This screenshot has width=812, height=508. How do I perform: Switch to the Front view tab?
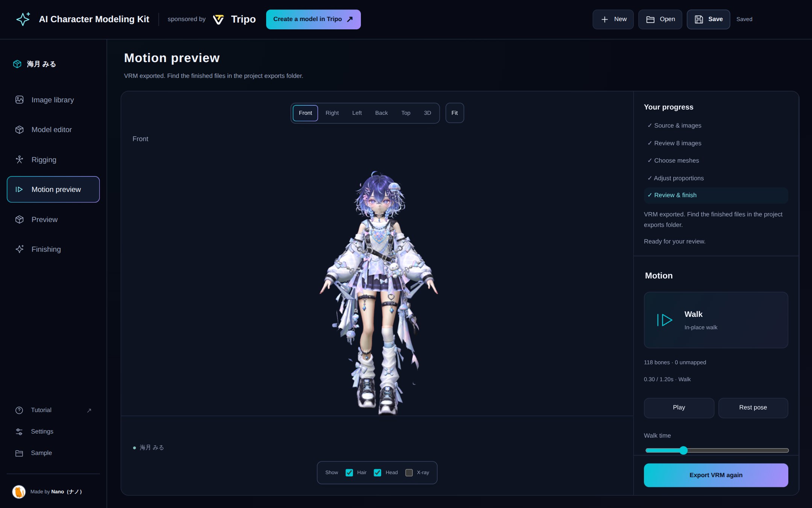pyautogui.click(x=305, y=113)
